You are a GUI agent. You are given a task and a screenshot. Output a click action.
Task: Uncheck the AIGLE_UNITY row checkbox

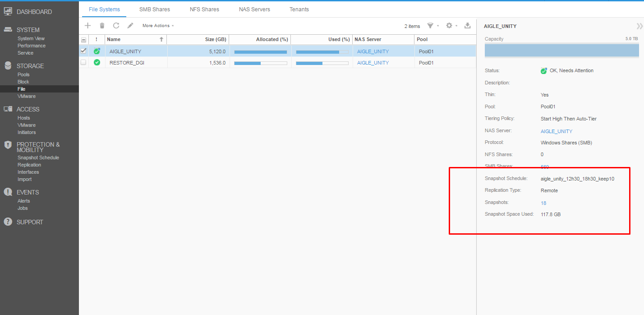83,51
